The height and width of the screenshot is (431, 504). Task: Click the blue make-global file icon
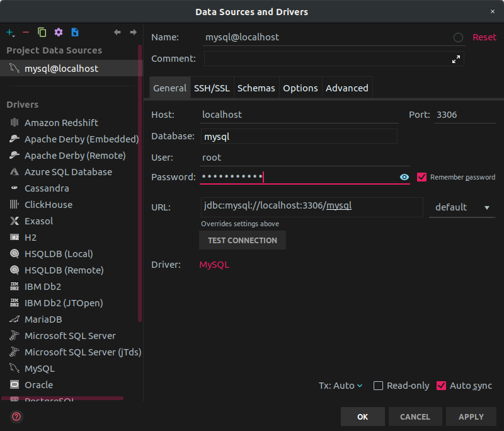(75, 32)
